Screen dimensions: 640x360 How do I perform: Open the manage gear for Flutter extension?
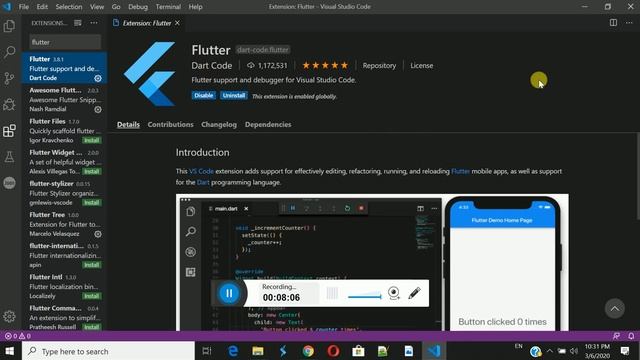coord(98,78)
